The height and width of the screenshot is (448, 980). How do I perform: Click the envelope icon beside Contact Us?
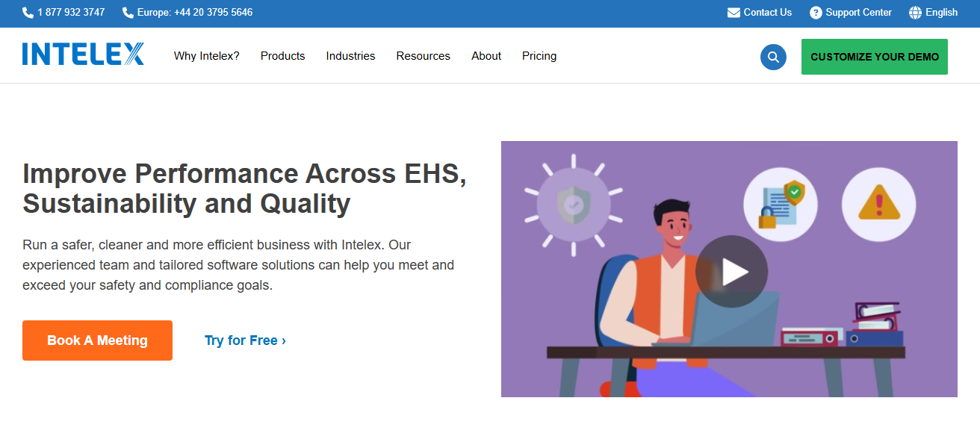point(734,13)
